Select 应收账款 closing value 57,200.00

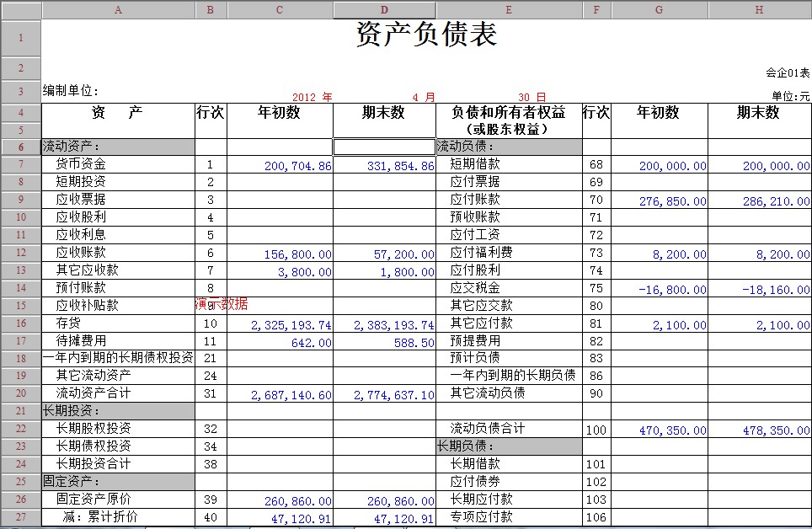point(404,254)
